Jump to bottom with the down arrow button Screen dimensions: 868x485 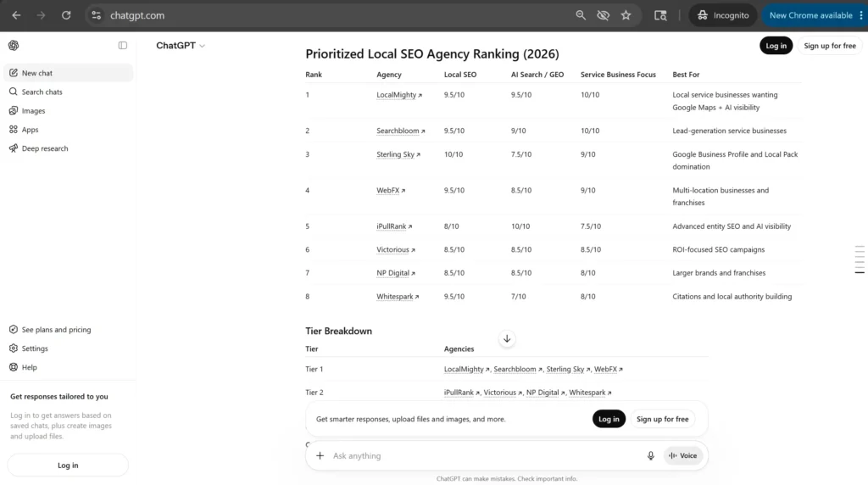[x=507, y=339]
